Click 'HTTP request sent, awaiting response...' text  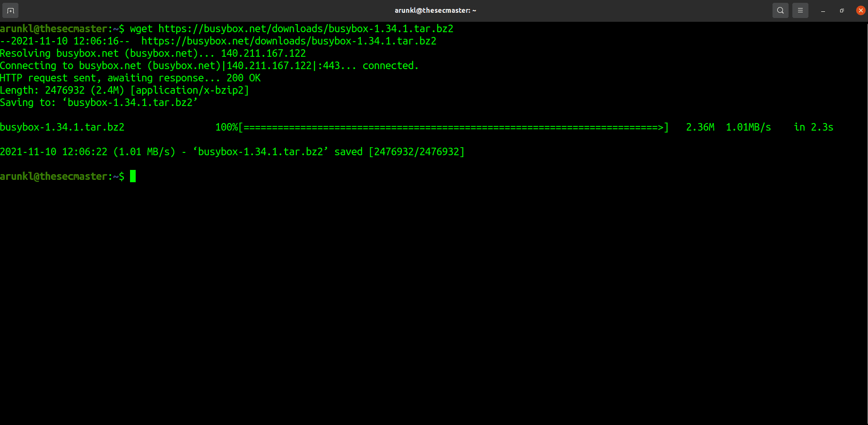pos(110,78)
